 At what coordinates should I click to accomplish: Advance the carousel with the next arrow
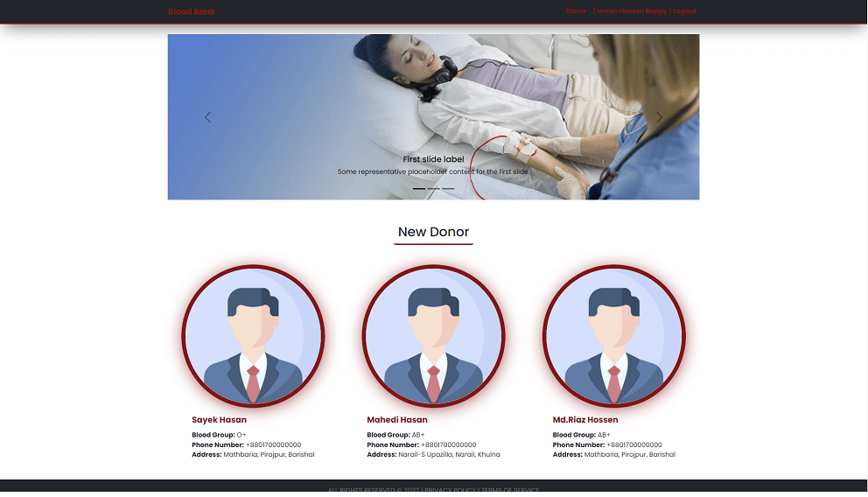(659, 117)
